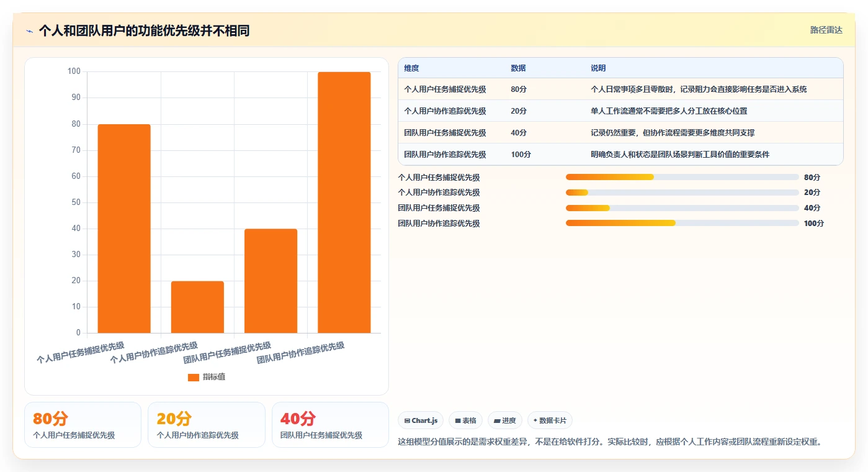Click progress list label 团队用户协作追踪优先级
Image resolution: width=868 pixels, height=472 pixels.
(x=439, y=224)
